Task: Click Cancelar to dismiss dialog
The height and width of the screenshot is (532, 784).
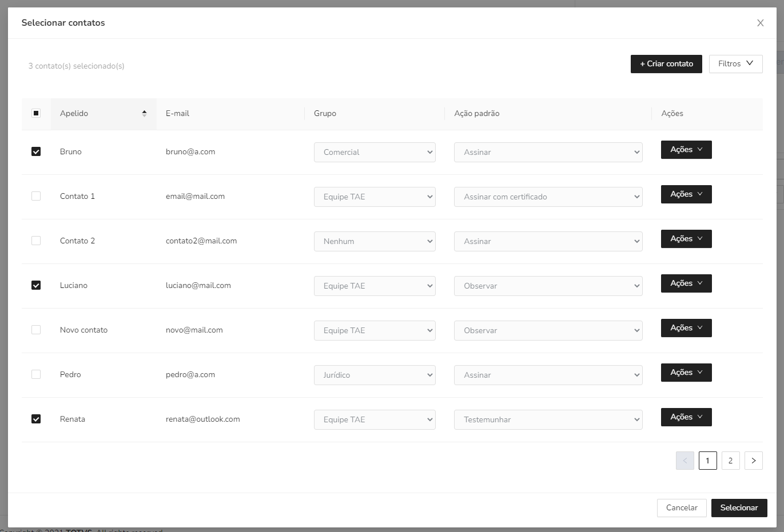Action: point(681,508)
